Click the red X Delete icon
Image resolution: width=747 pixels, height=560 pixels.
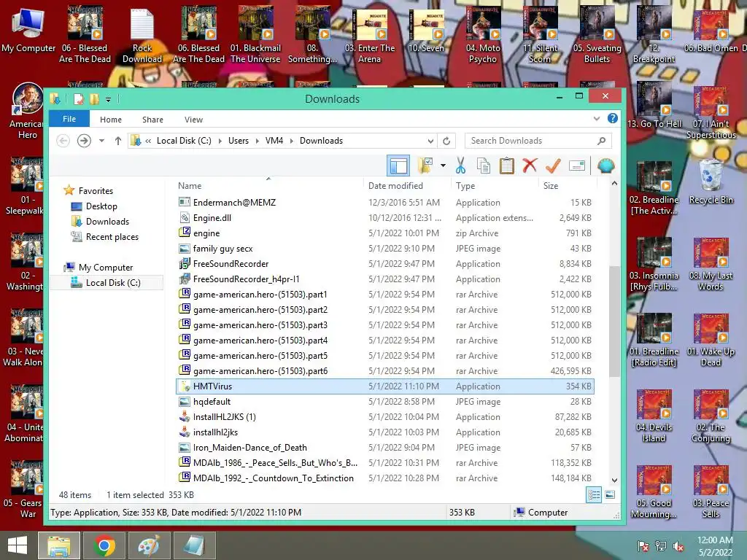(530, 166)
